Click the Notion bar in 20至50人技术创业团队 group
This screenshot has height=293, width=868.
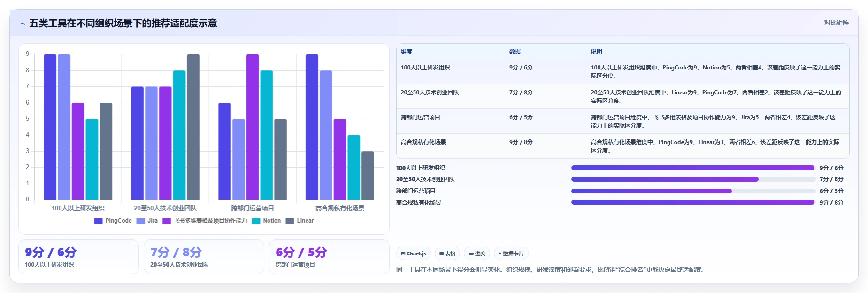click(179, 135)
